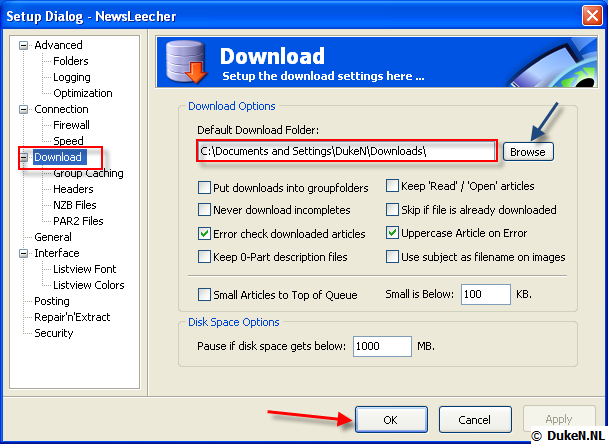Enable Keep 0-Part description files
Viewport: 608px width, 444px height.
pyautogui.click(x=204, y=257)
